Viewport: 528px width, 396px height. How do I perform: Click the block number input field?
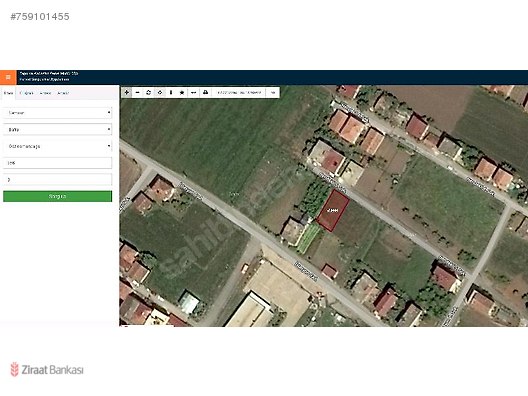[57, 163]
